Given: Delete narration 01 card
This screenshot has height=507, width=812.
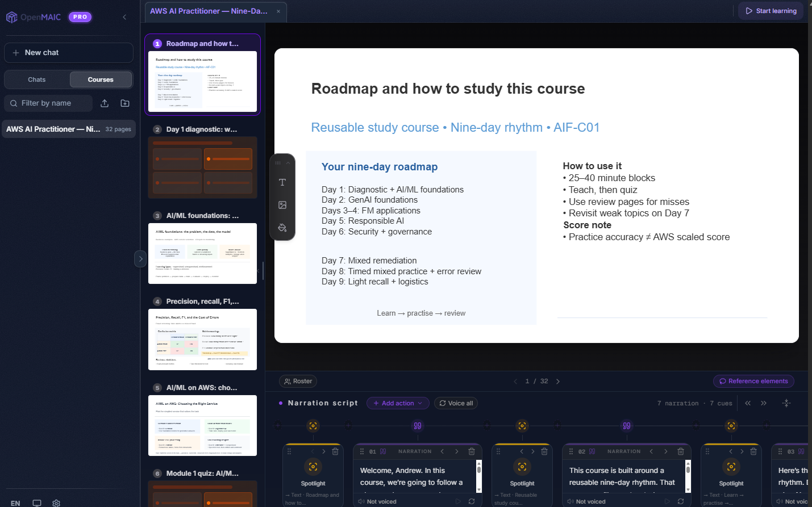Looking at the screenshot, I should tap(472, 452).
